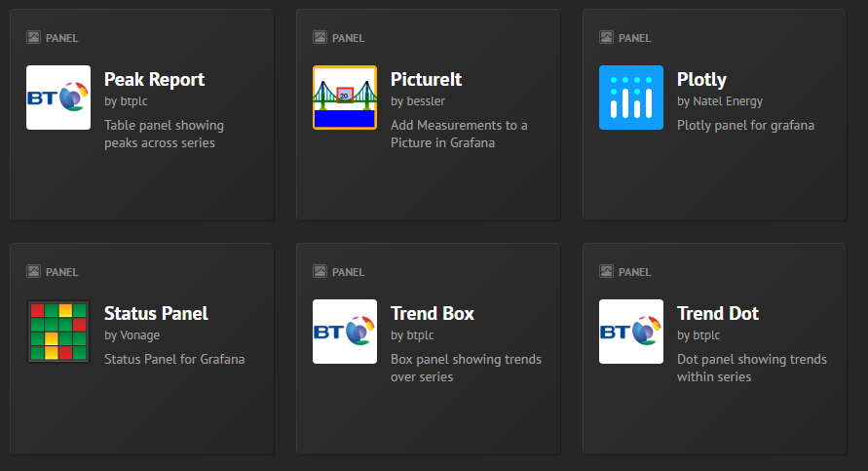
Task: Click panel type icon on Peak Report card
Action: pyautogui.click(x=33, y=37)
